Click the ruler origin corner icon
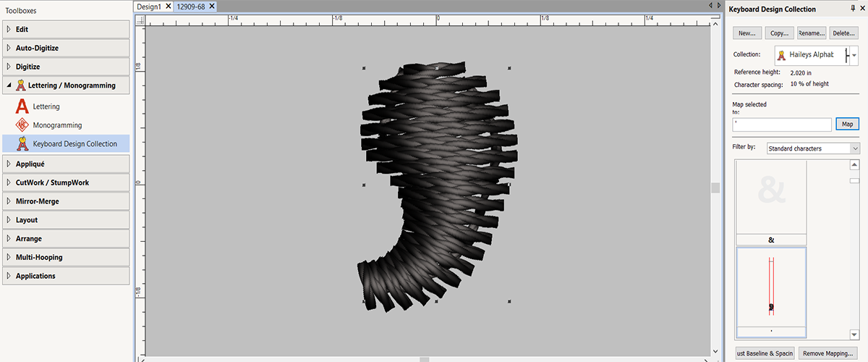The width and height of the screenshot is (868, 362). pyautogui.click(x=140, y=21)
